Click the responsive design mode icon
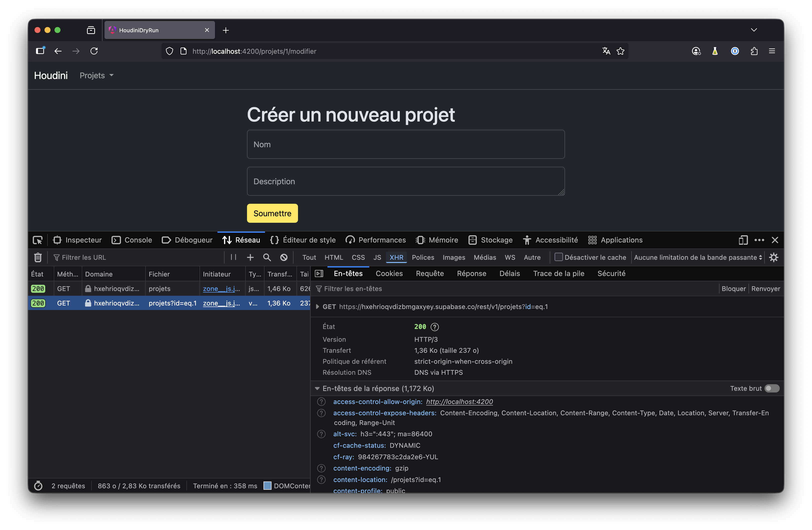 point(743,240)
